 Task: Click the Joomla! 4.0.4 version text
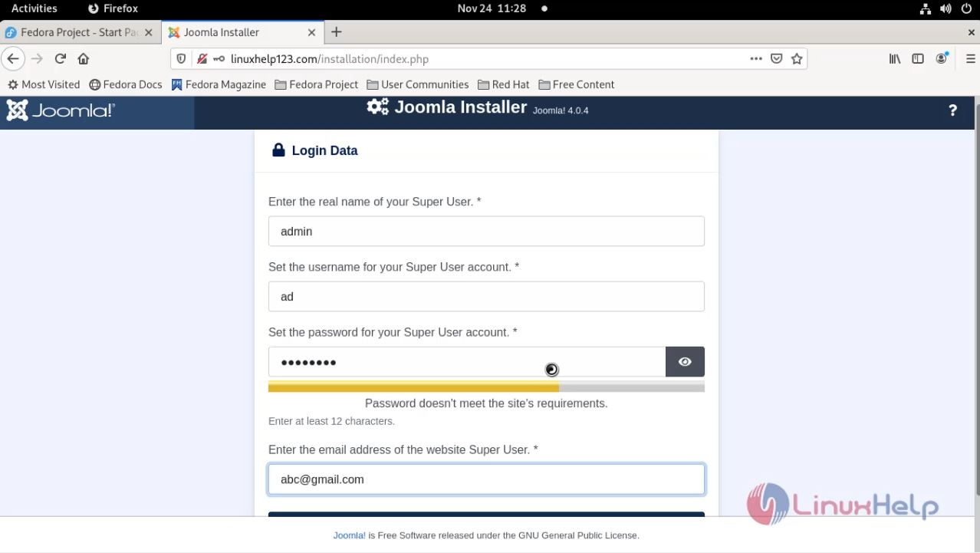click(561, 110)
